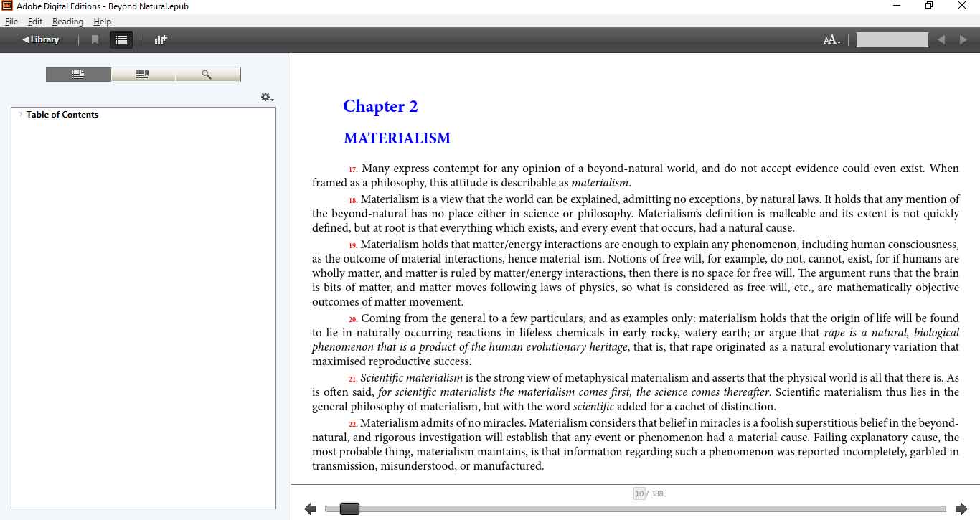The image size is (980, 520).
Task: Open the Help menu
Action: [102, 22]
